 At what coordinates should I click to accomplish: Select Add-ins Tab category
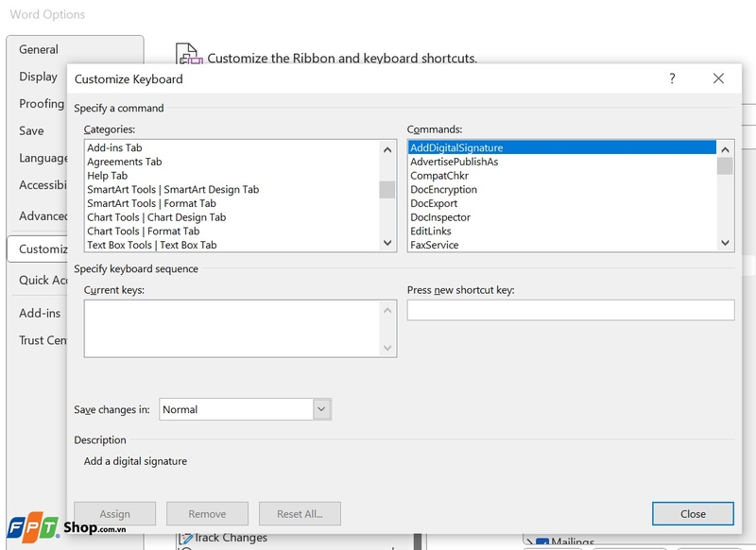(114, 148)
